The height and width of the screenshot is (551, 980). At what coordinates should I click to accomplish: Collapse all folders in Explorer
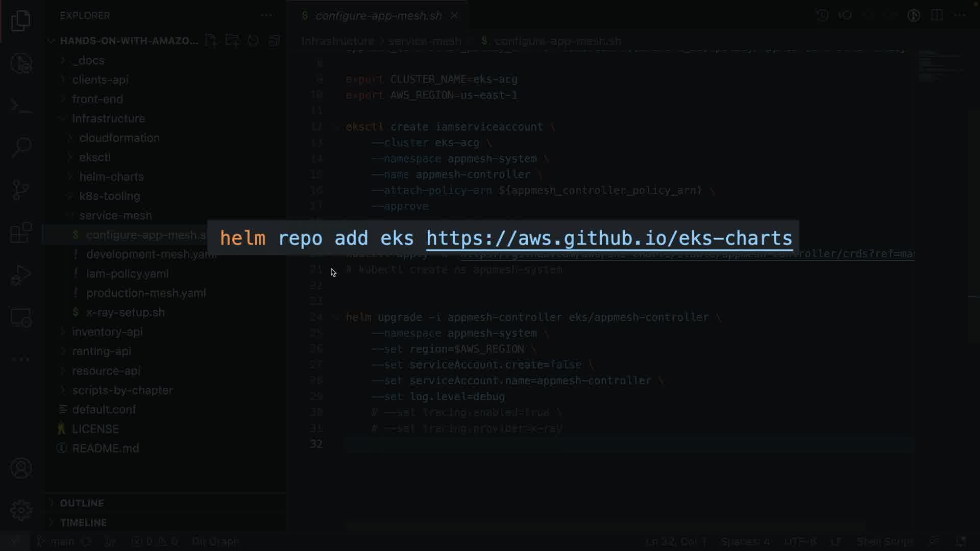pyautogui.click(x=274, y=41)
